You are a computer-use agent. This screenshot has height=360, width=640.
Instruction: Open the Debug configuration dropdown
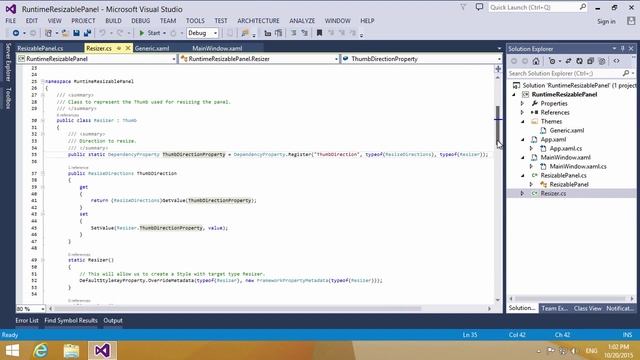coord(202,33)
